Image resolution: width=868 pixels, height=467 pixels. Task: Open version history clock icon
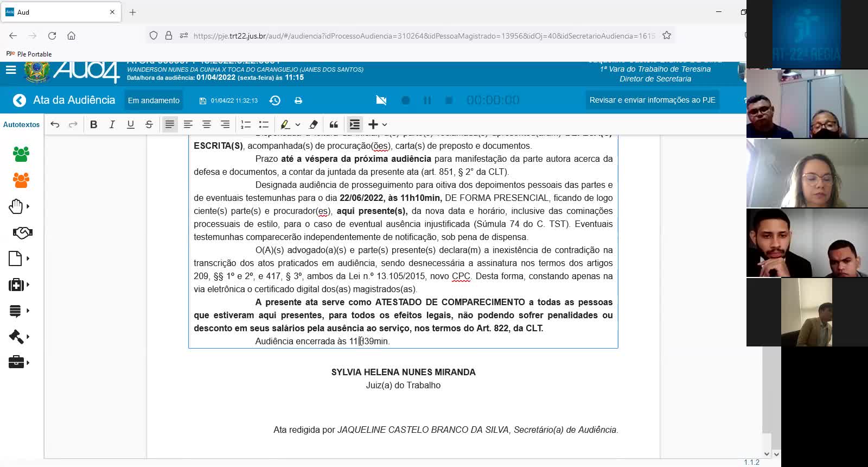275,100
